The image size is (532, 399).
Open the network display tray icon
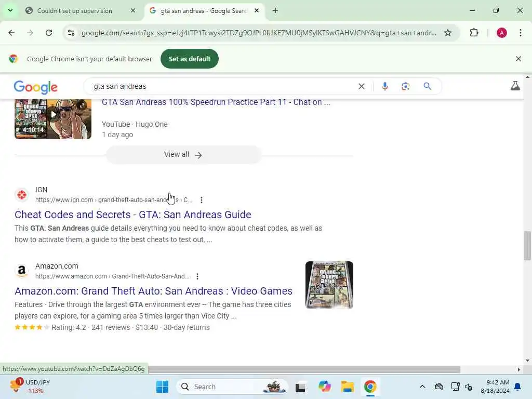tap(455, 387)
